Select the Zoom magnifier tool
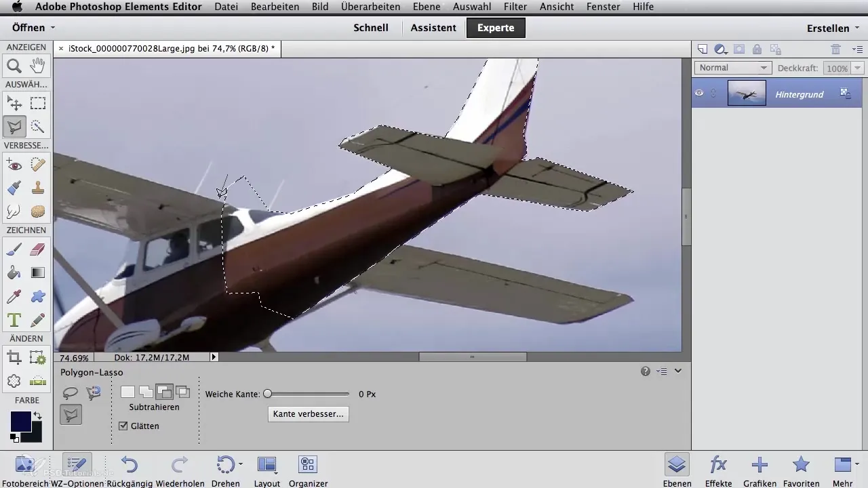The height and width of the screenshot is (488, 868). [14, 66]
